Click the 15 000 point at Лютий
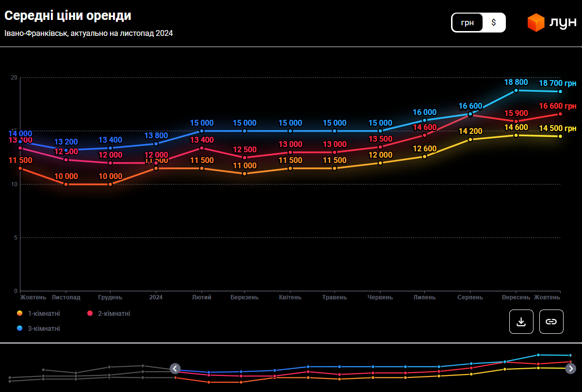This screenshot has height=392, width=582. click(202, 131)
